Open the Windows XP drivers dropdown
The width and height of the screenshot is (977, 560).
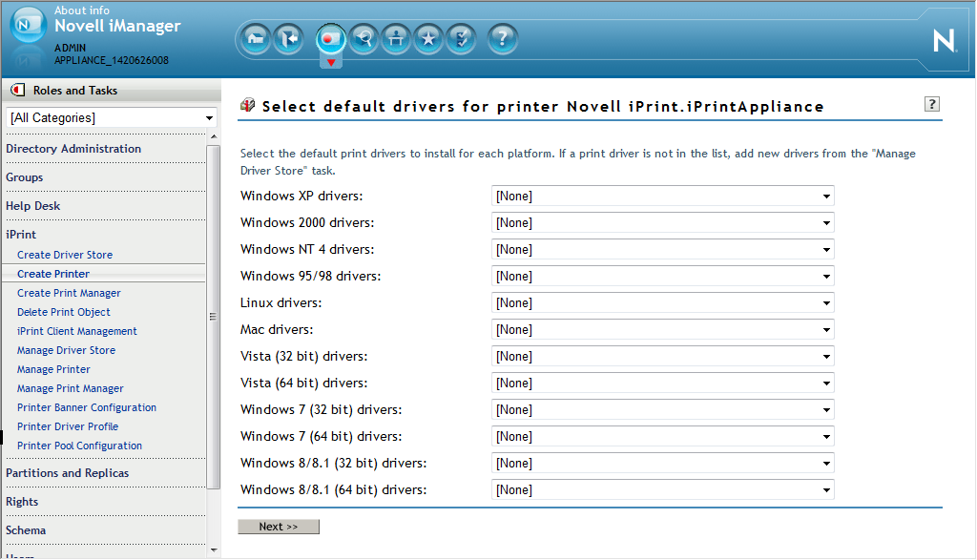tap(662, 197)
